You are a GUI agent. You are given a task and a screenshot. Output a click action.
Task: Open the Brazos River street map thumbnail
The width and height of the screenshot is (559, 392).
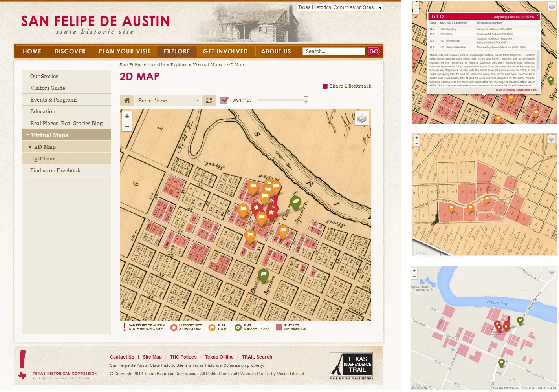484,328
